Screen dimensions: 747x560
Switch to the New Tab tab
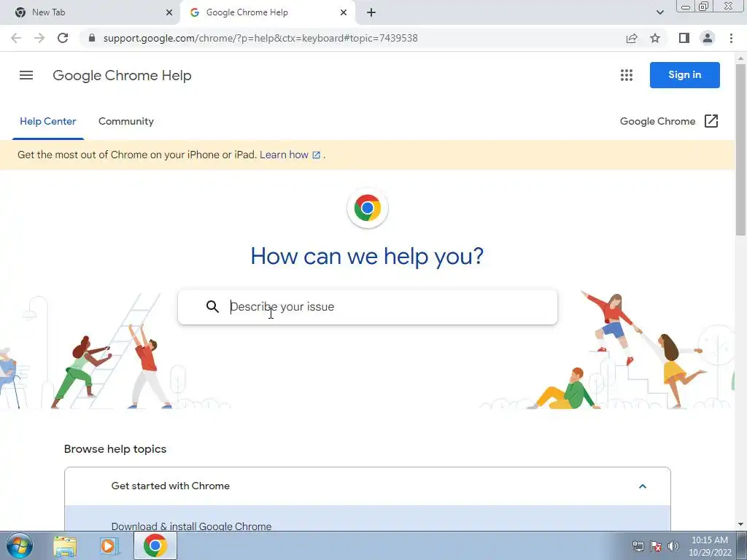90,12
